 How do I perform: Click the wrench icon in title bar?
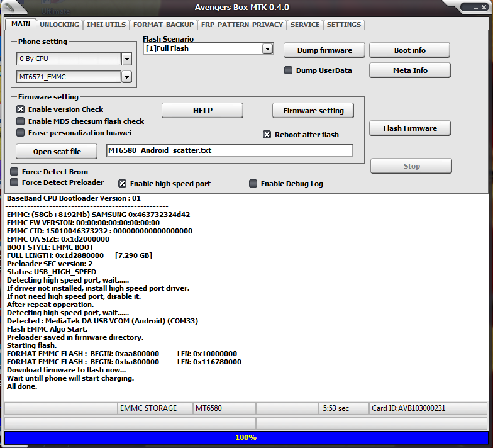click(10, 7)
